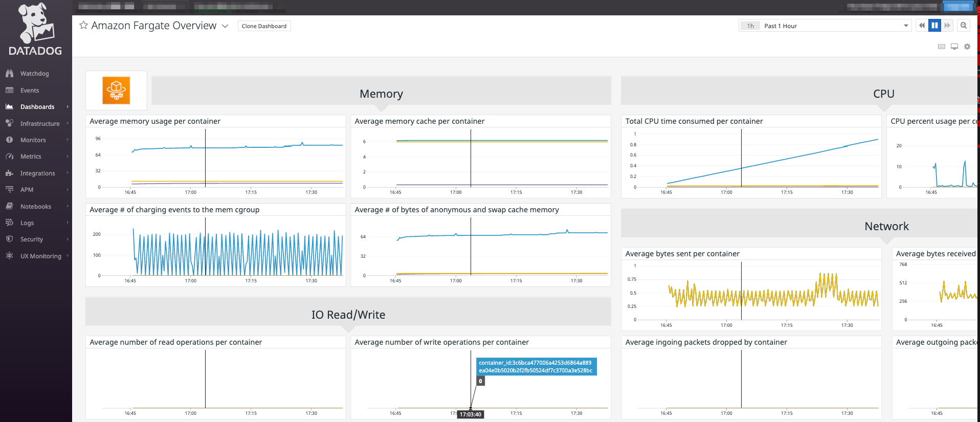
Task: Click the 'Average memory cache per container' title
Action: coord(419,121)
